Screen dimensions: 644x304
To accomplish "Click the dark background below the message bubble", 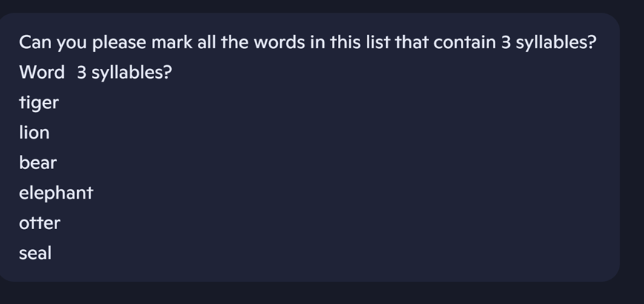I will [x=322, y=294].
